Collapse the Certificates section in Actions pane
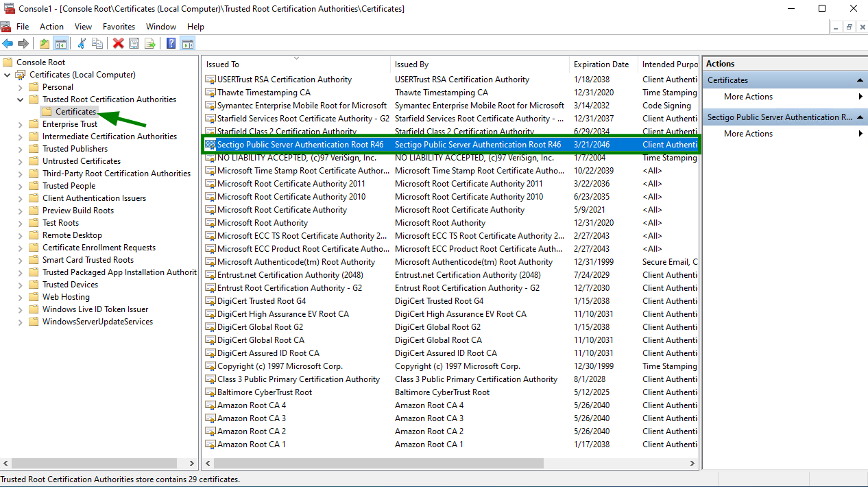The image size is (868, 487). (x=860, y=80)
